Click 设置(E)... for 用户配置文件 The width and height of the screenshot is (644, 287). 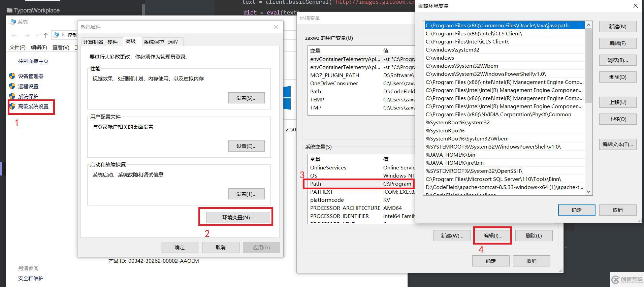click(x=246, y=146)
